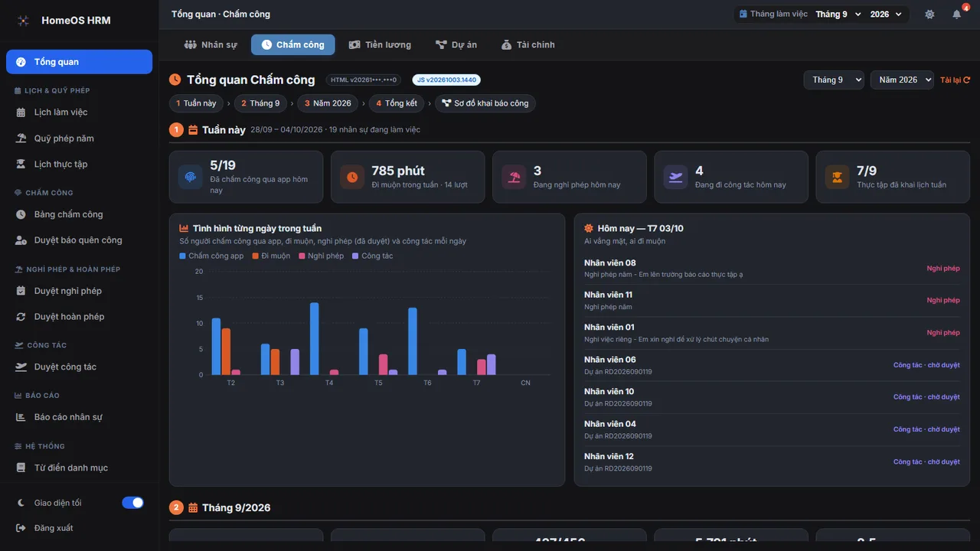Select the Nhân viên 06 row
The image size is (980, 551).
772,365
